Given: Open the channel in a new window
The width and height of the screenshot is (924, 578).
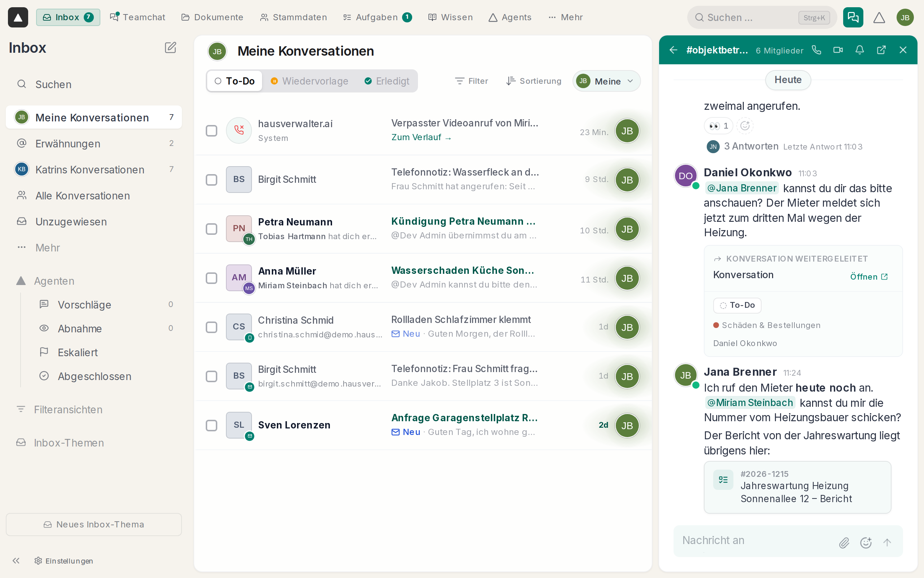Looking at the screenshot, I should (x=881, y=50).
